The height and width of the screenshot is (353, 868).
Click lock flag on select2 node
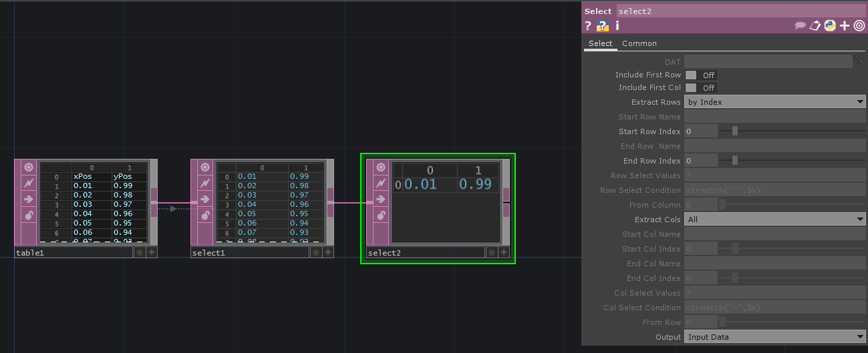point(381,215)
